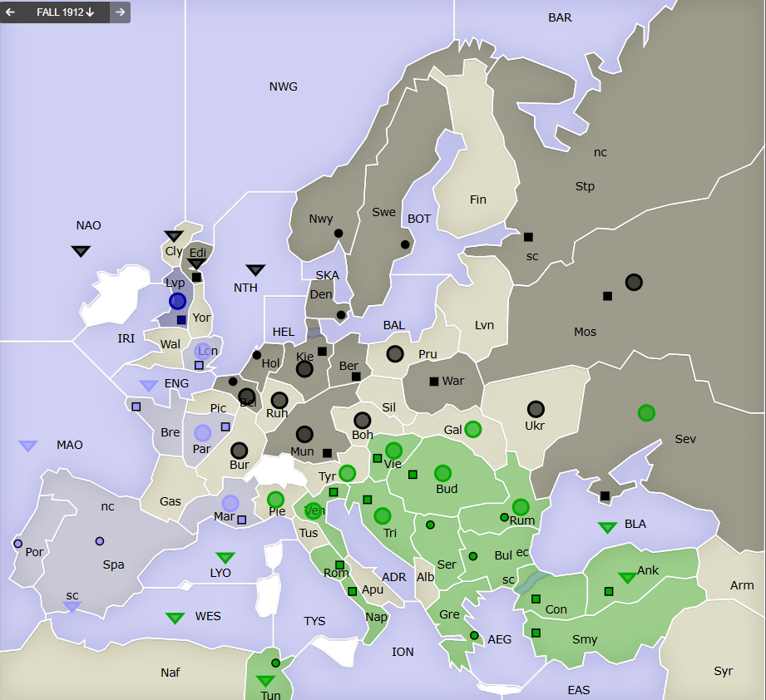The image size is (766, 700).
Task: Select the black fleet in NAO
Action: (81, 251)
